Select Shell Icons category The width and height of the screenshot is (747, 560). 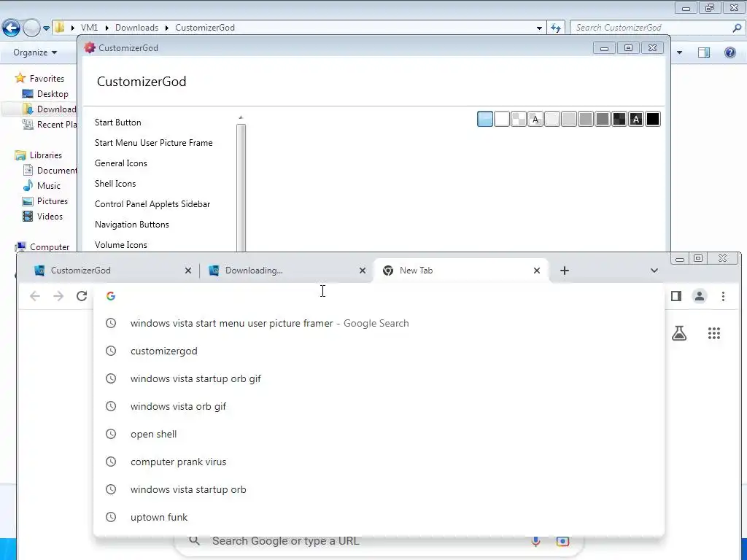(115, 184)
